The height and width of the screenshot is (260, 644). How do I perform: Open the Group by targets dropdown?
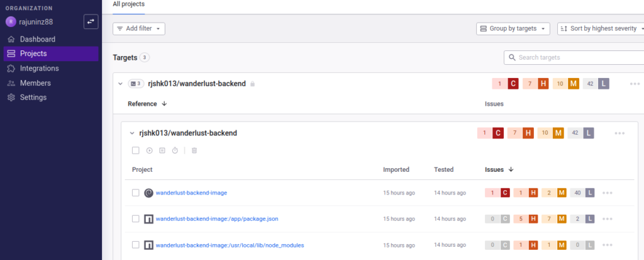(x=513, y=29)
